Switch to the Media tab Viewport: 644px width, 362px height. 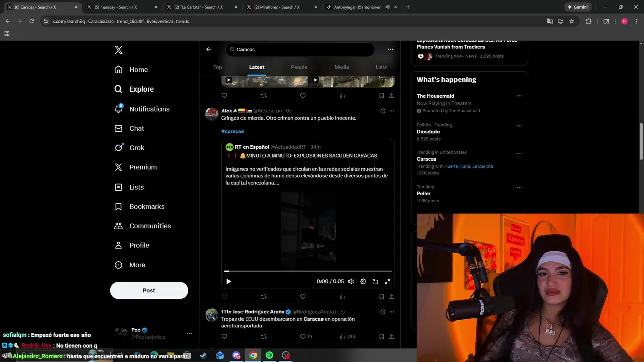pos(342,67)
